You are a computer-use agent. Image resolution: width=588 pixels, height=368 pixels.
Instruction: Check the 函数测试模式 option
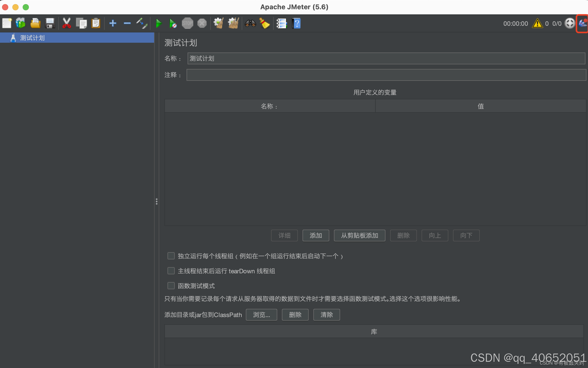pyautogui.click(x=171, y=286)
